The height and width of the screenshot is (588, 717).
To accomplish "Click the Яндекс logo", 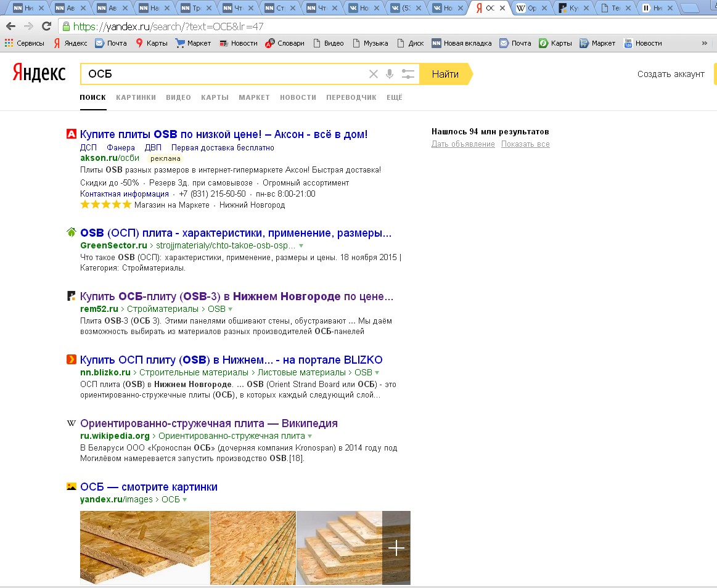I will click(39, 73).
